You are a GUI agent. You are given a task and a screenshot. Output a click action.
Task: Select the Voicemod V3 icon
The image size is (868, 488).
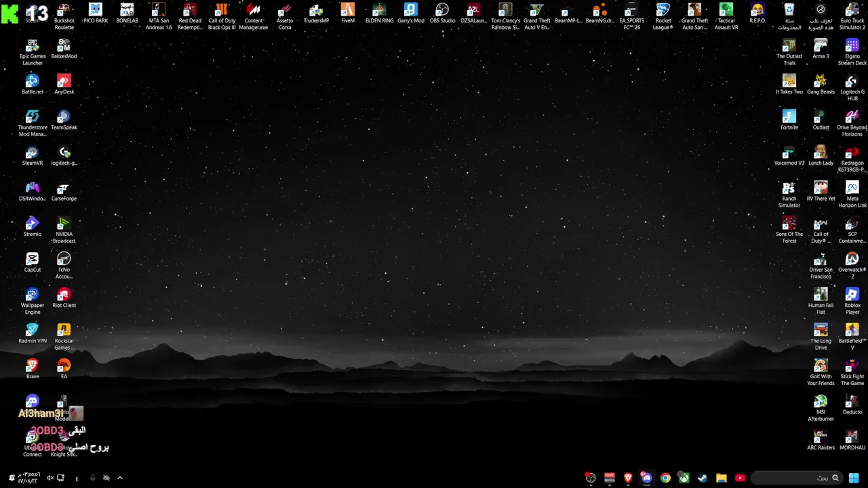(789, 155)
